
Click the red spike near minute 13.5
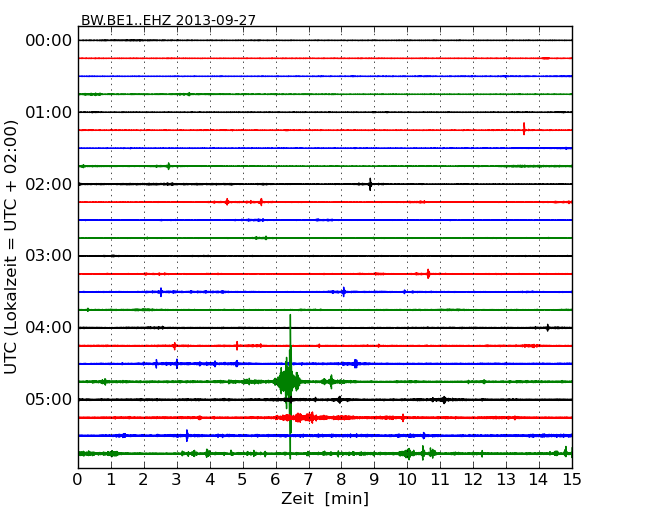pos(524,129)
